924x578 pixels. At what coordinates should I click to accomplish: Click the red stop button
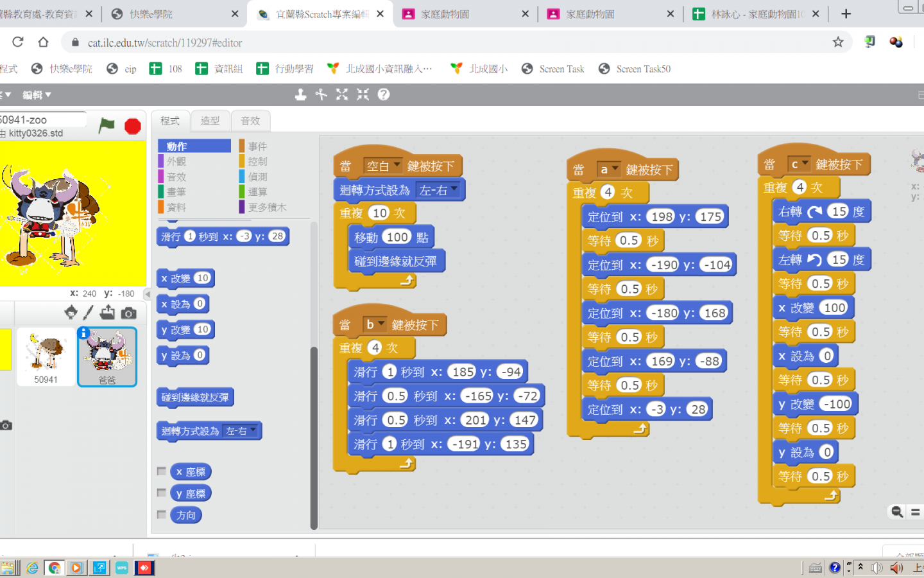tap(133, 126)
